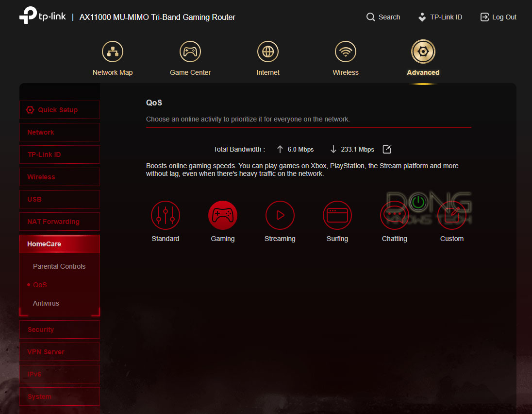532x414 pixels.
Task: Expand the IPv6 sidebar section
Action: pos(60,374)
